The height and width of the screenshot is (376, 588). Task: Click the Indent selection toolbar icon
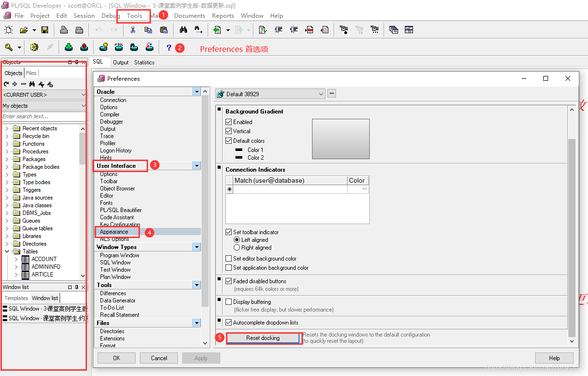(x=278, y=30)
